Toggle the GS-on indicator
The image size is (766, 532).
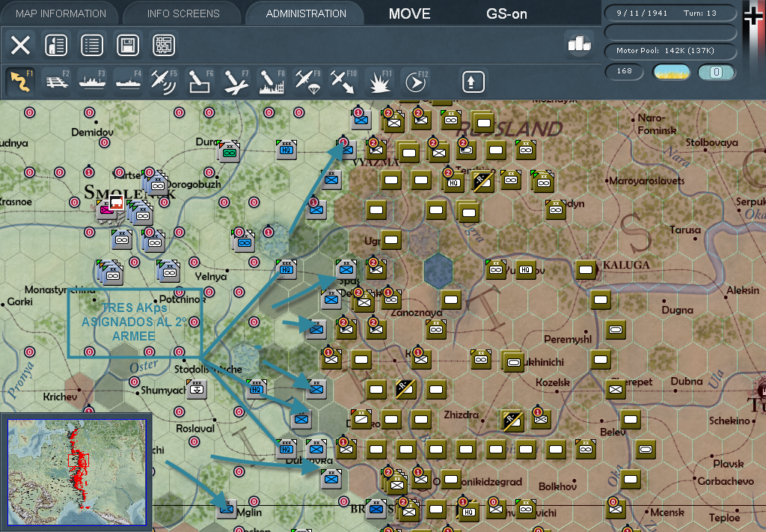click(506, 13)
